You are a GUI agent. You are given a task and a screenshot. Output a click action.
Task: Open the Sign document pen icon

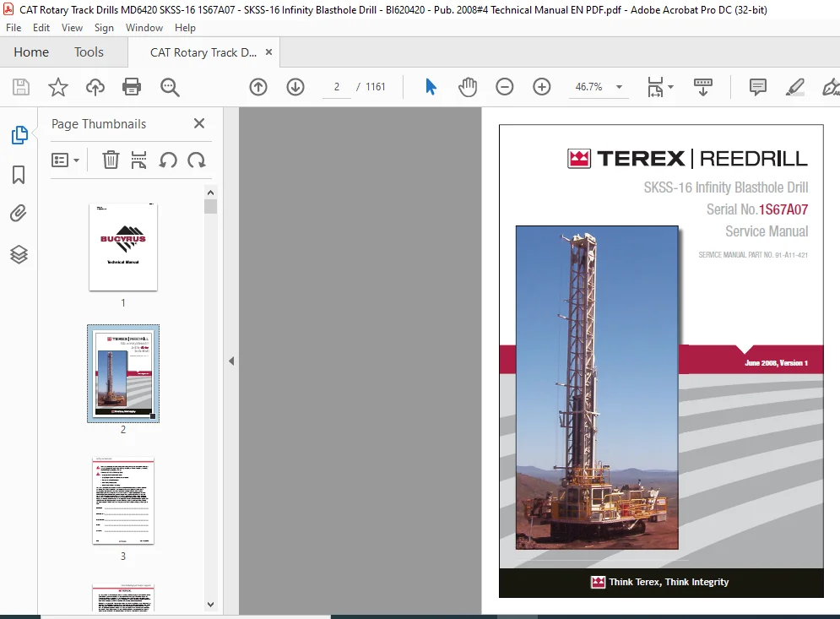point(831,87)
